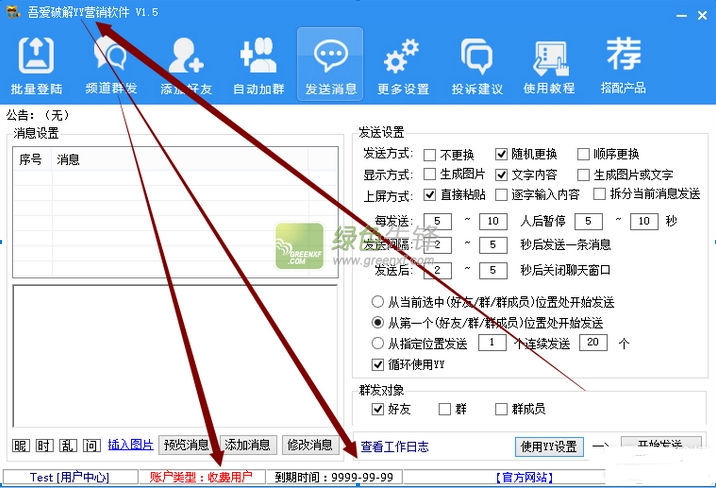Toggle 好友 target checkbox

click(x=377, y=409)
